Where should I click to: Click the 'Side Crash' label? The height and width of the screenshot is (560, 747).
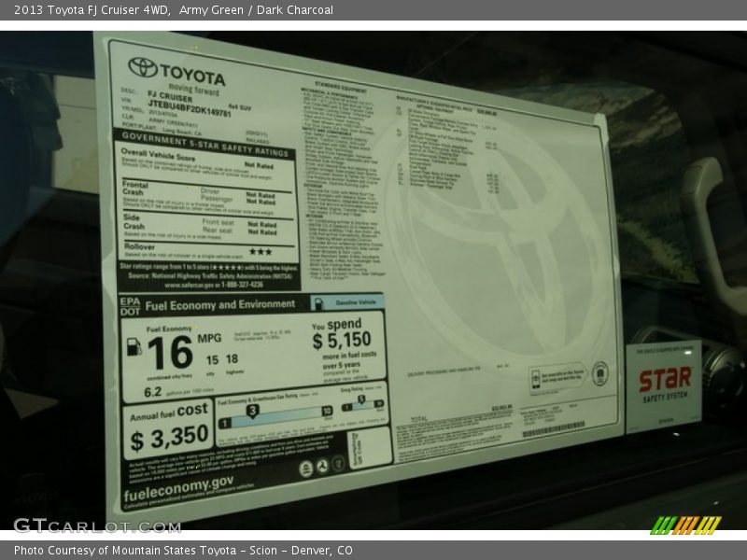(x=134, y=221)
